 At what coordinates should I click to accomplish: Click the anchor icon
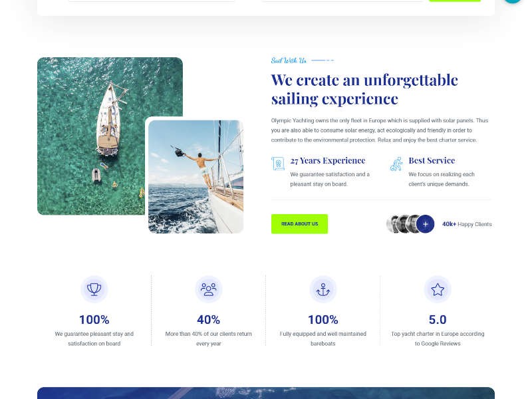pos(323,289)
